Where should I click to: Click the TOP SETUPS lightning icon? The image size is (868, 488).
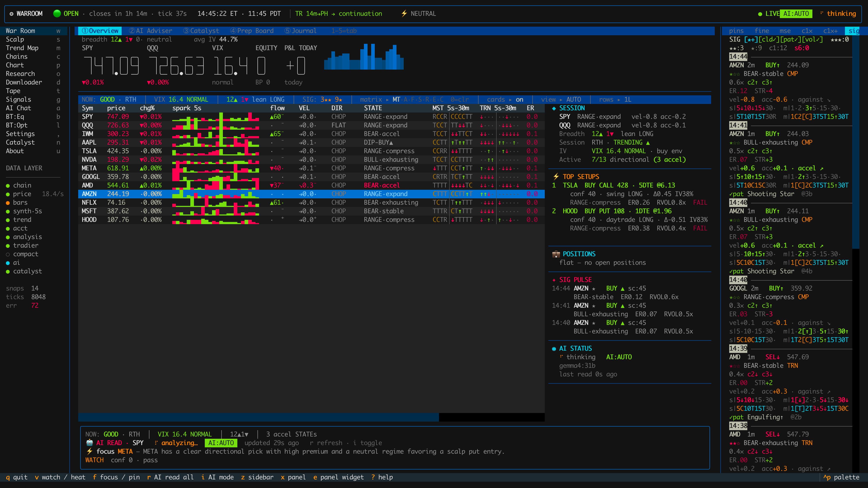click(x=556, y=177)
